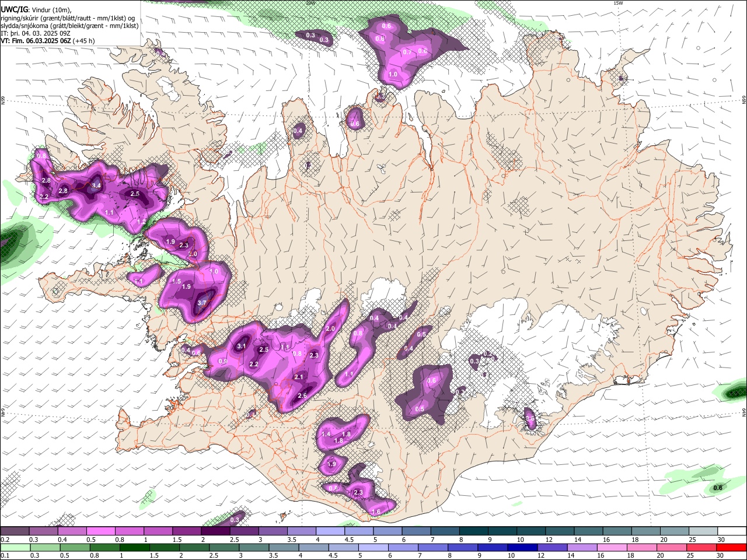Viewport: 747px width, 560px height.
Task: Click the '1.6' value on the south coast
Action: click(376, 512)
